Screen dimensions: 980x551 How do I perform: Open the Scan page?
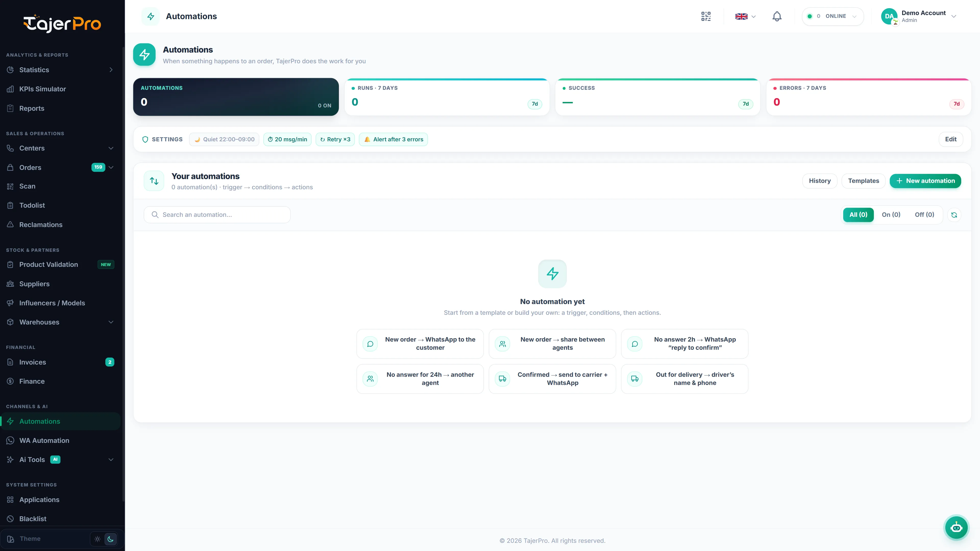pyautogui.click(x=60, y=186)
